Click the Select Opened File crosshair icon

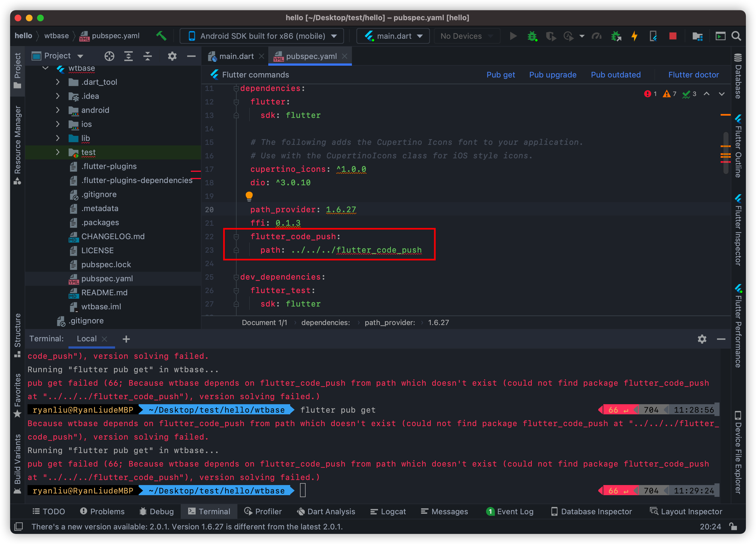[109, 56]
